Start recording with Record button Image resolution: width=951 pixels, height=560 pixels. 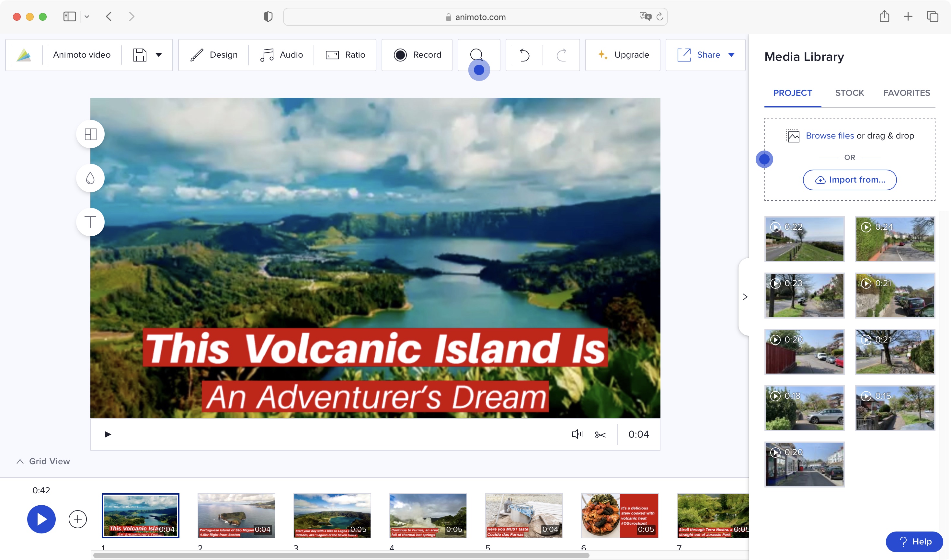[417, 55]
